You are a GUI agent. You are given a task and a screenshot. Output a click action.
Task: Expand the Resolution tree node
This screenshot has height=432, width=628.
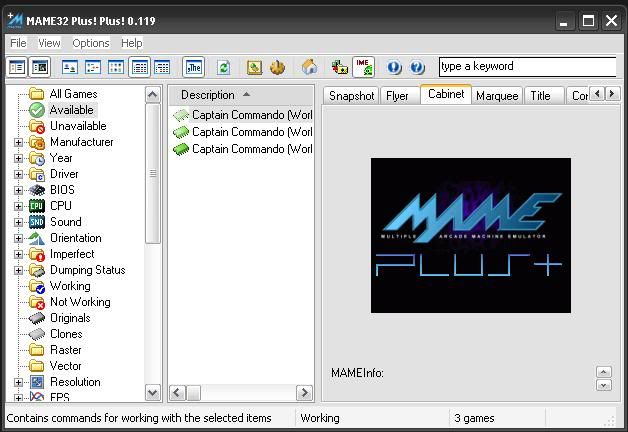pyautogui.click(x=18, y=382)
